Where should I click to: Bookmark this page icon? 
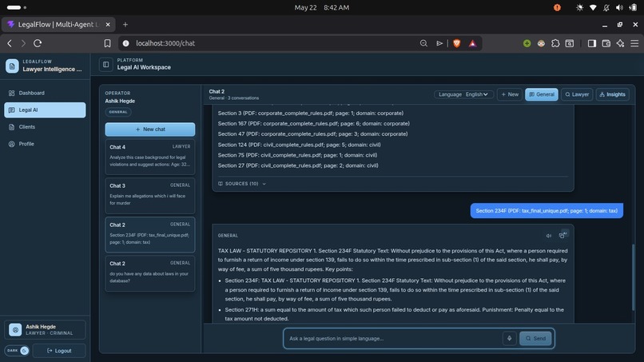click(x=107, y=43)
